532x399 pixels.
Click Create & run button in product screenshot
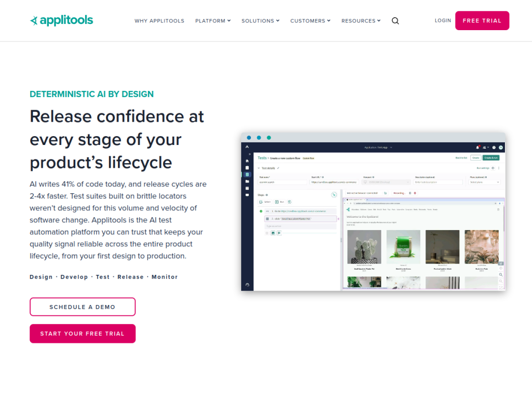pos(491,158)
